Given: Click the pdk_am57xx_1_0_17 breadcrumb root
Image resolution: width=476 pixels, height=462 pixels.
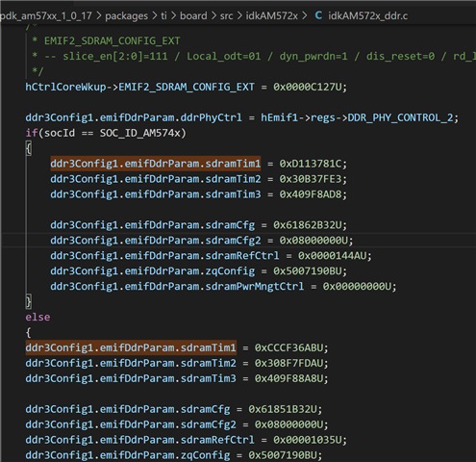Looking at the screenshot, I should [46, 15].
